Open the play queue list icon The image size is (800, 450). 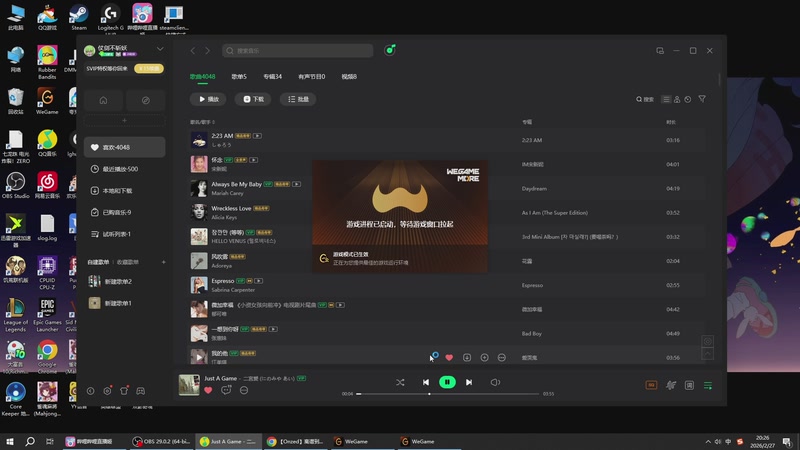point(708,385)
